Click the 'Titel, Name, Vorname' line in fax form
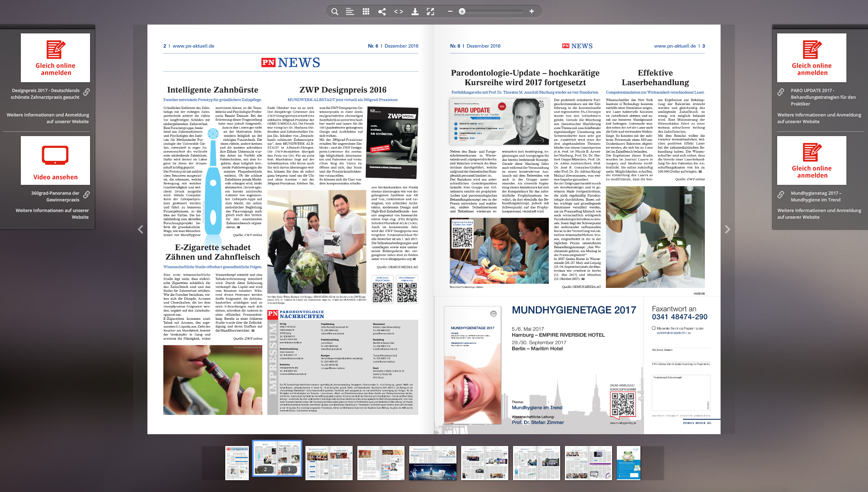Screen dimensions: 868x492 tap(681, 350)
